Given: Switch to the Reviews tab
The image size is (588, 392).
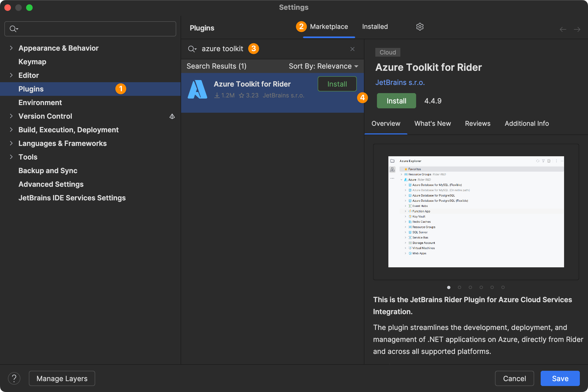Looking at the screenshot, I should [477, 123].
